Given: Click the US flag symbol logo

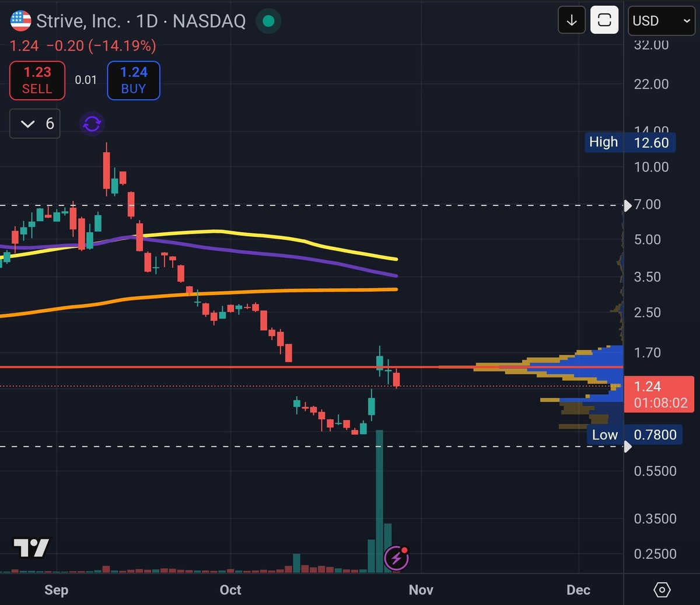Looking at the screenshot, I should 20,21.
